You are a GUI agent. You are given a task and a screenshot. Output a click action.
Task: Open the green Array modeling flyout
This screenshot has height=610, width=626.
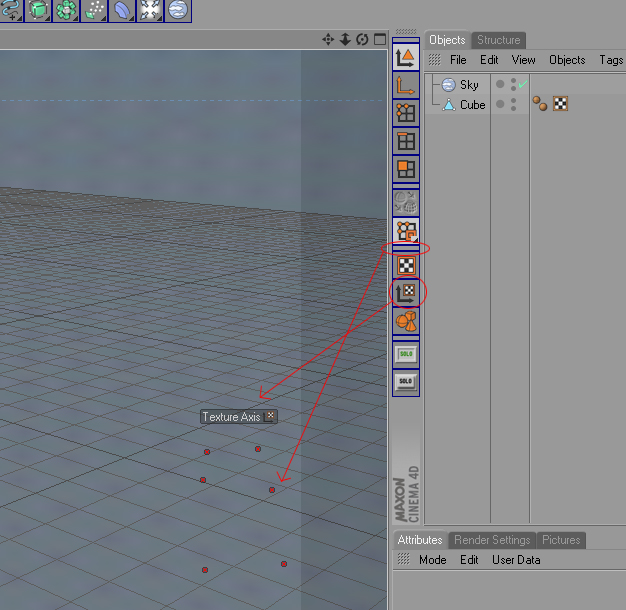point(66,10)
